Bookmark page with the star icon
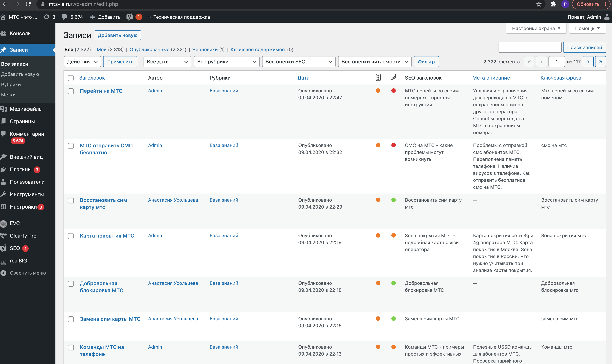The width and height of the screenshot is (612, 364). pos(539,4)
